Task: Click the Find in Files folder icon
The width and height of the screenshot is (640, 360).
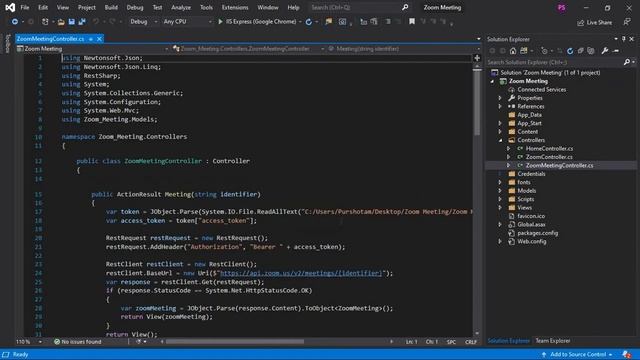Action: (x=329, y=22)
